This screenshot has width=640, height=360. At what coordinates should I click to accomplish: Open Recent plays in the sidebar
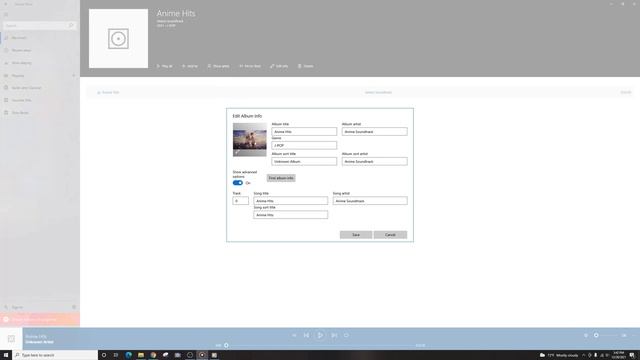tap(39, 50)
